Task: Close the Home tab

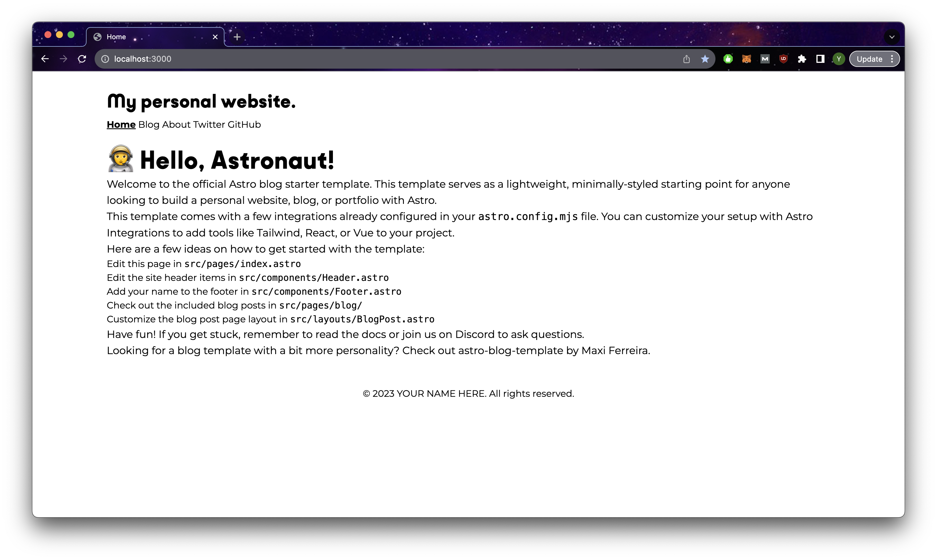Action: pyautogui.click(x=215, y=37)
